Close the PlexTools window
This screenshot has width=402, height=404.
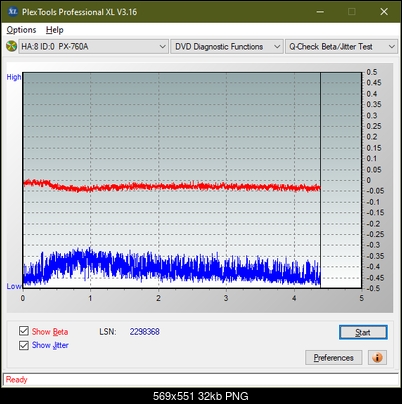coord(384,12)
